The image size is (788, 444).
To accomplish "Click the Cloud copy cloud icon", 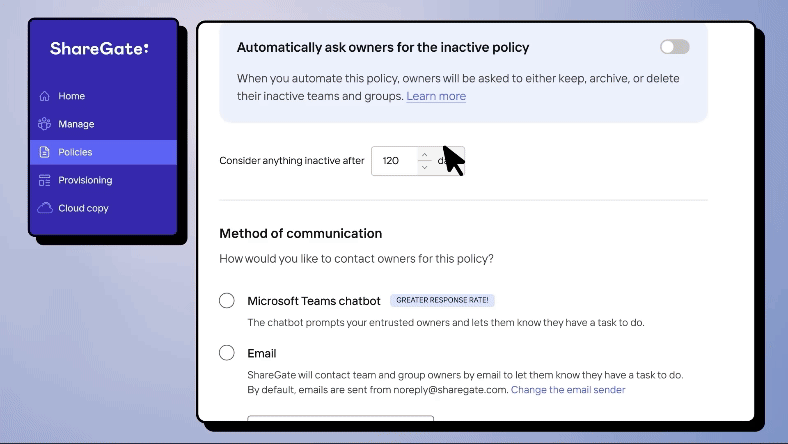I will click(44, 208).
